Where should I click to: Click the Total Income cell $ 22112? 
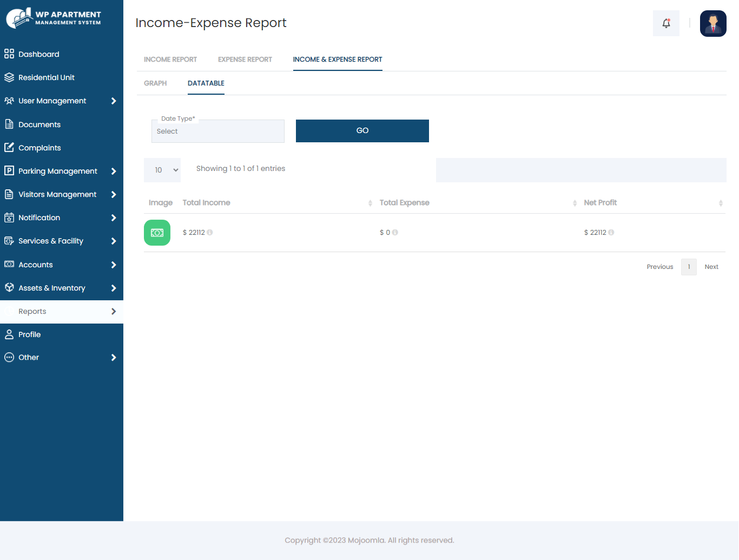click(x=194, y=233)
